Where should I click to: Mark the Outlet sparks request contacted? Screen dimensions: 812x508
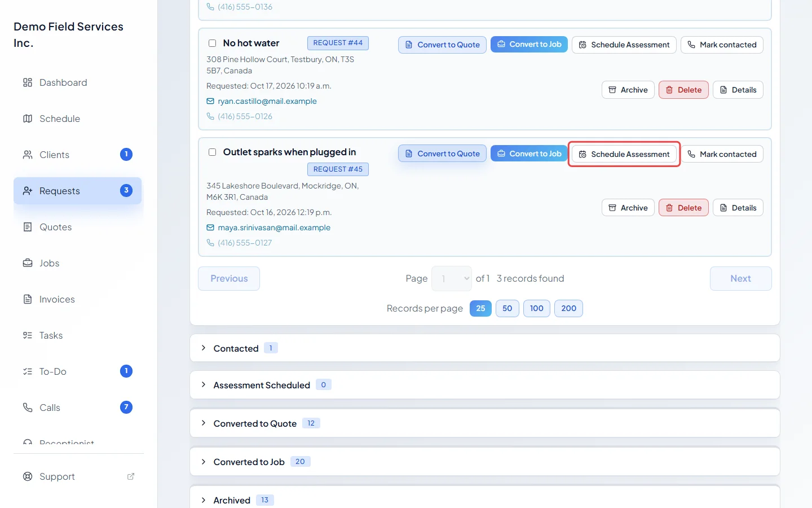tap(722, 154)
